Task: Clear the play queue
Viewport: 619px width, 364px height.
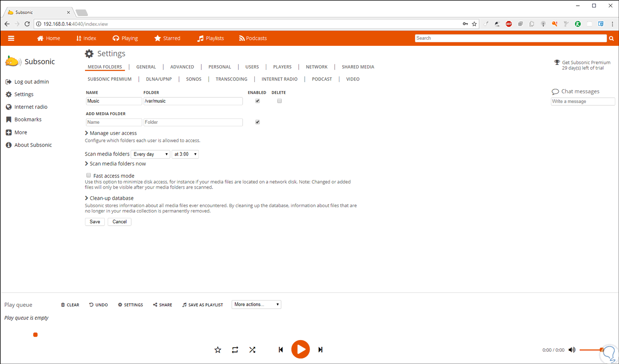Action: click(70, 305)
